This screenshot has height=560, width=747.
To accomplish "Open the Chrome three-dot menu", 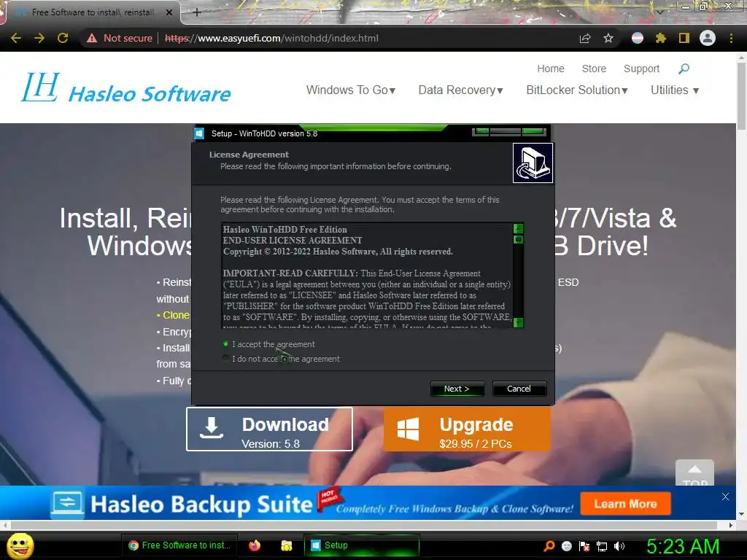I will coord(731,38).
